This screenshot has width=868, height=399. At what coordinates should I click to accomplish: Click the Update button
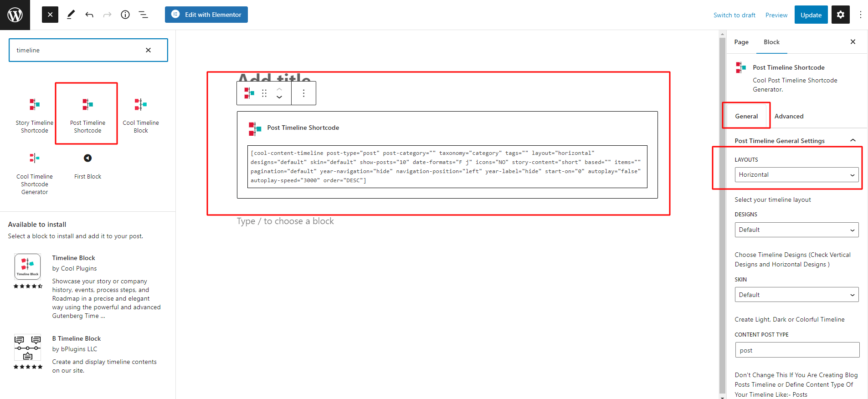[811, 15]
